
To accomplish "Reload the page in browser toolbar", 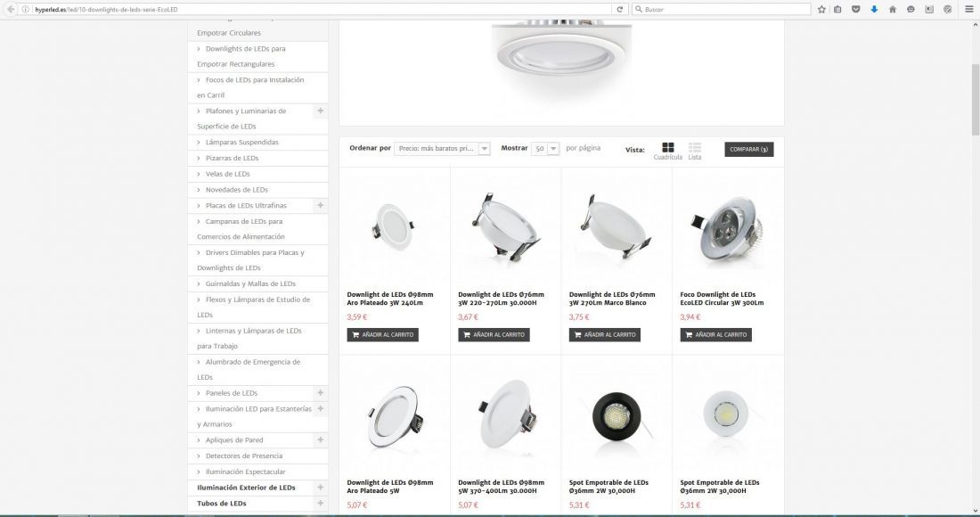I will (619, 10).
